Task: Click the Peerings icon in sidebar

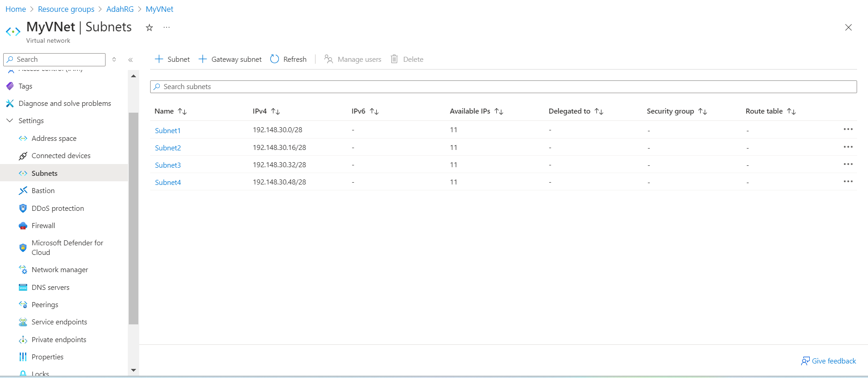Action: (x=23, y=305)
